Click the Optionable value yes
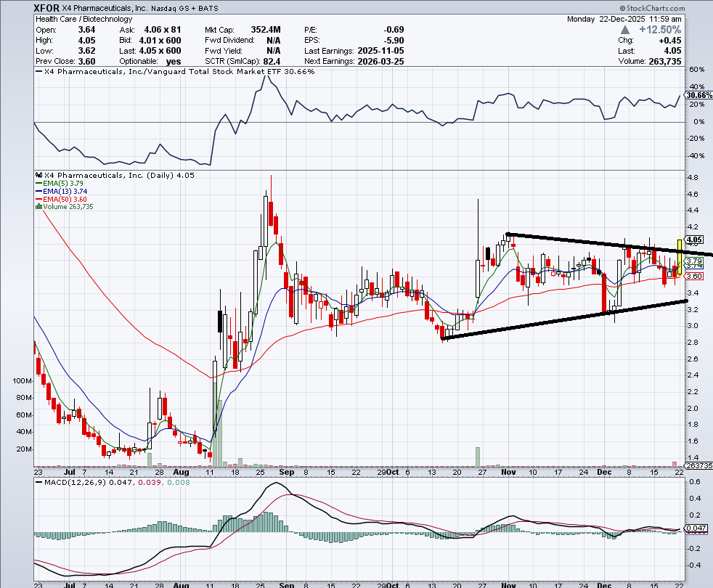 point(174,62)
